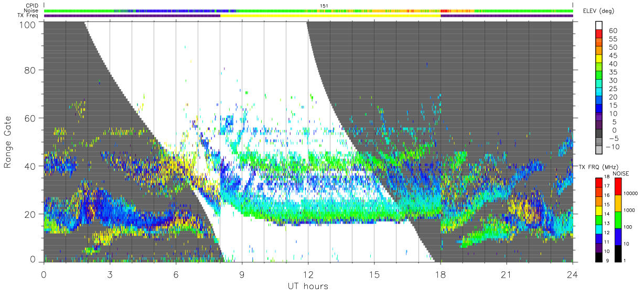Pick the blue swatch in the NOISE colorbar
This screenshot has height=297, width=644.
click(x=618, y=237)
